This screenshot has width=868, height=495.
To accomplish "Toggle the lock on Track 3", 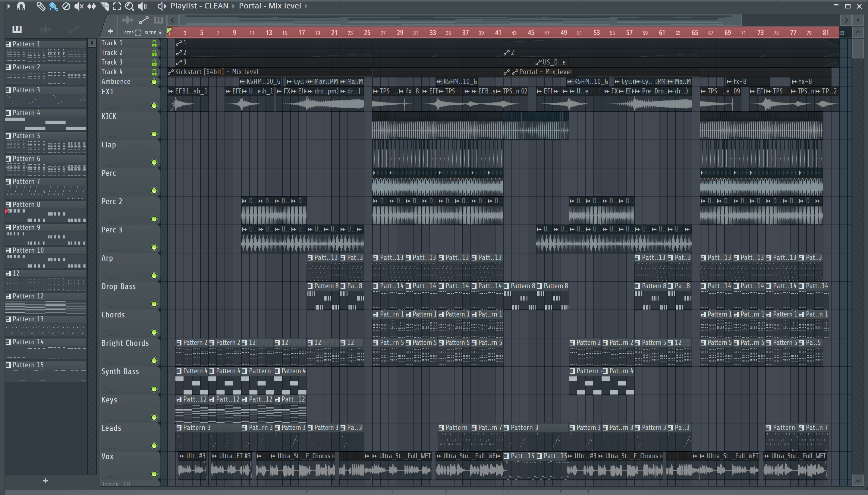I will click(x=154, y=63).
